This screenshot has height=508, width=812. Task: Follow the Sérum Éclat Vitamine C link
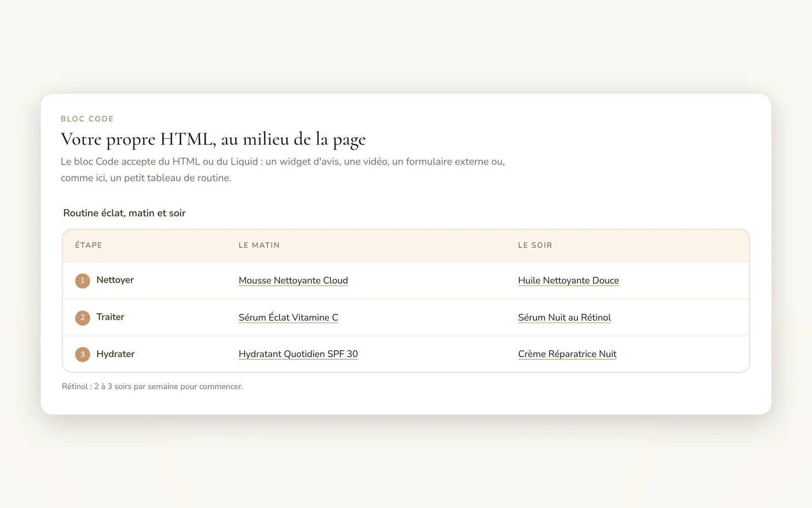pyautogui.click(x=288, y=317)
